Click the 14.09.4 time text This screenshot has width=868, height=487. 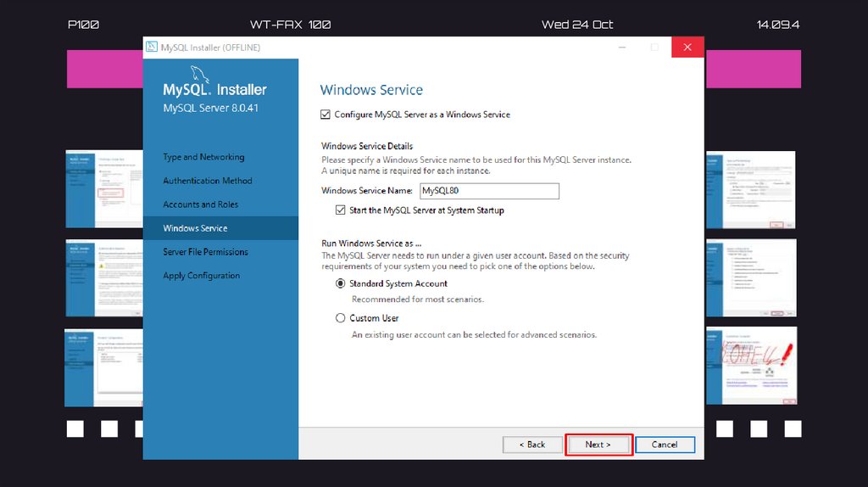[778, 25]
